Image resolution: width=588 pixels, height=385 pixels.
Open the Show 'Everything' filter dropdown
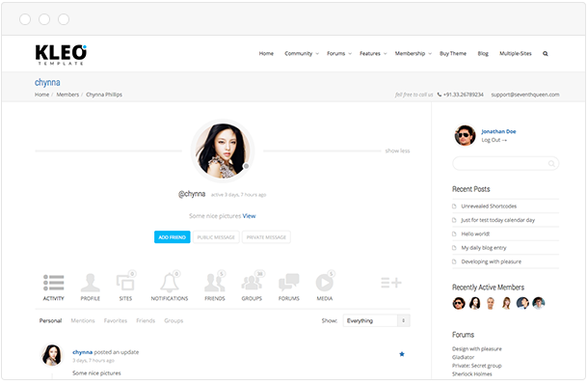[377, 320]
